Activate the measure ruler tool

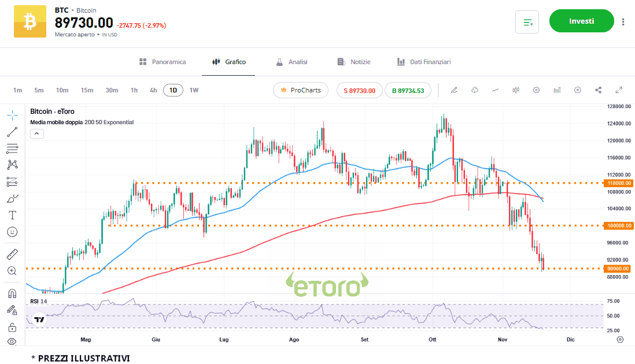[x=12, y=254]
